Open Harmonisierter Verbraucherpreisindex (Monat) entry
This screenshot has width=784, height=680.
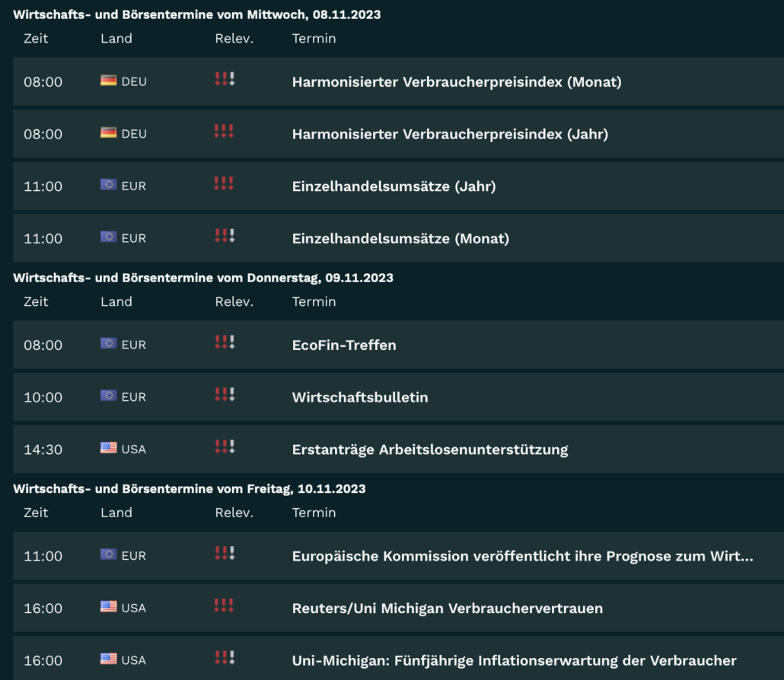(x=457, y=82)
